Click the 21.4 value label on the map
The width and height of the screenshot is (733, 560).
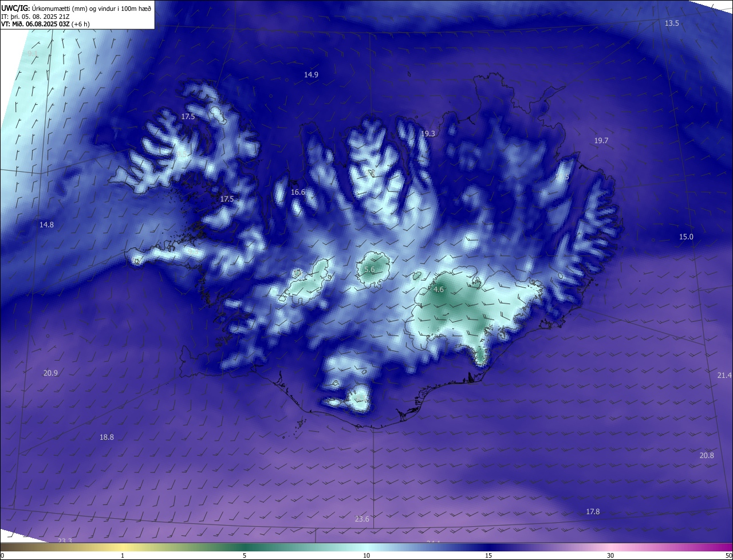point(724,376)
